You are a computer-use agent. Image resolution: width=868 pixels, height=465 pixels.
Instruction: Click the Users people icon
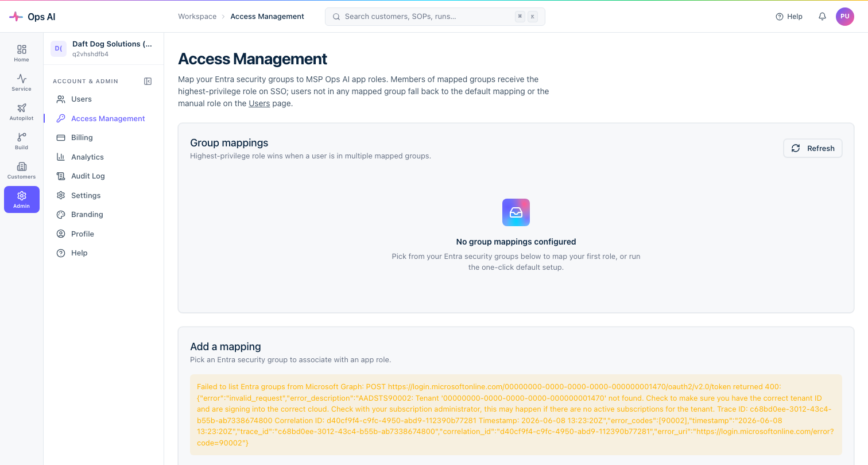coord(61,99)
